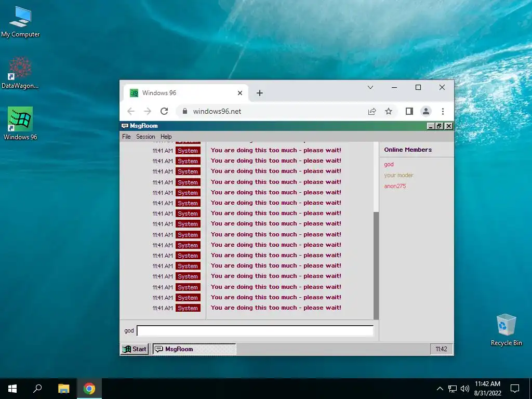Close the Chrome window

442,87
